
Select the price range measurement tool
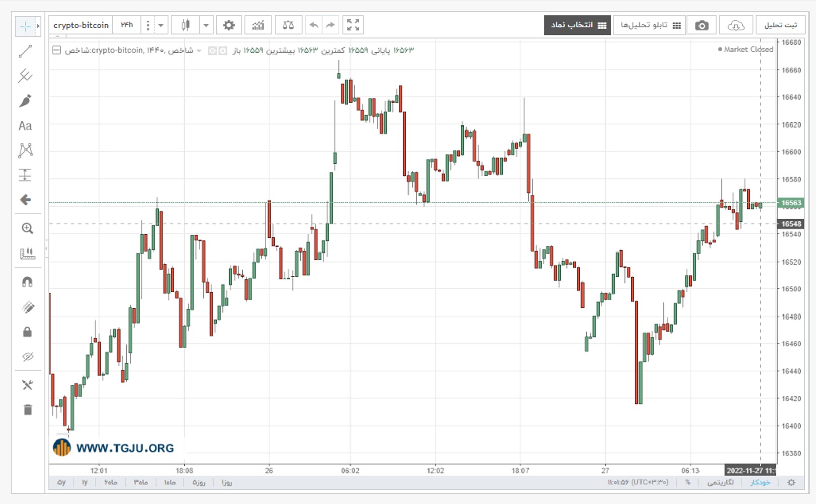tap(25, 175)
